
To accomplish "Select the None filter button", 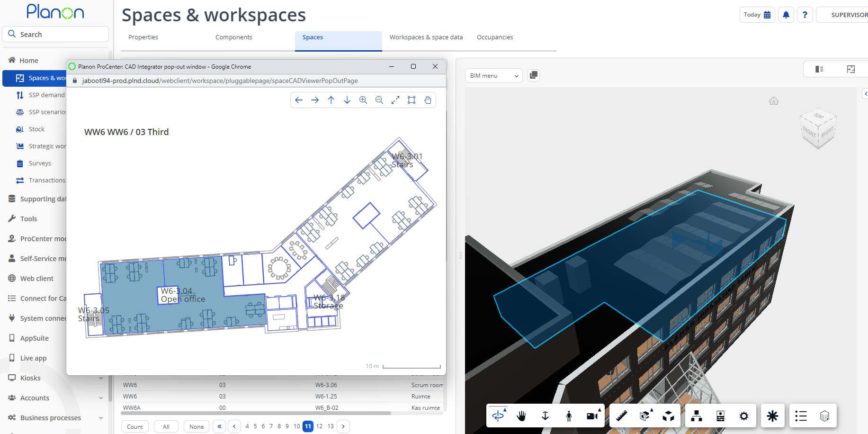I will (x=196, y=426).
